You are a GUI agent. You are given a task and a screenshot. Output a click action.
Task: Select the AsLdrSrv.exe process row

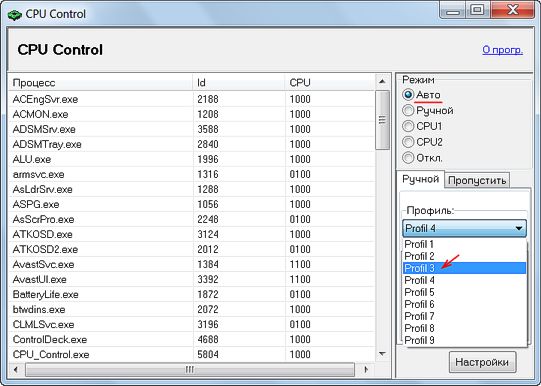coord(192,189)
